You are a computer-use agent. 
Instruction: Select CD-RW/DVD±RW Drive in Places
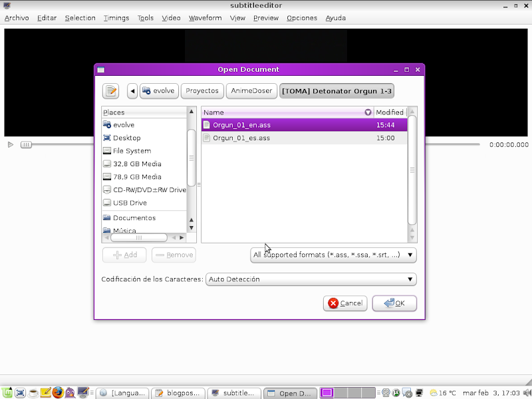(x=144, y=190)
